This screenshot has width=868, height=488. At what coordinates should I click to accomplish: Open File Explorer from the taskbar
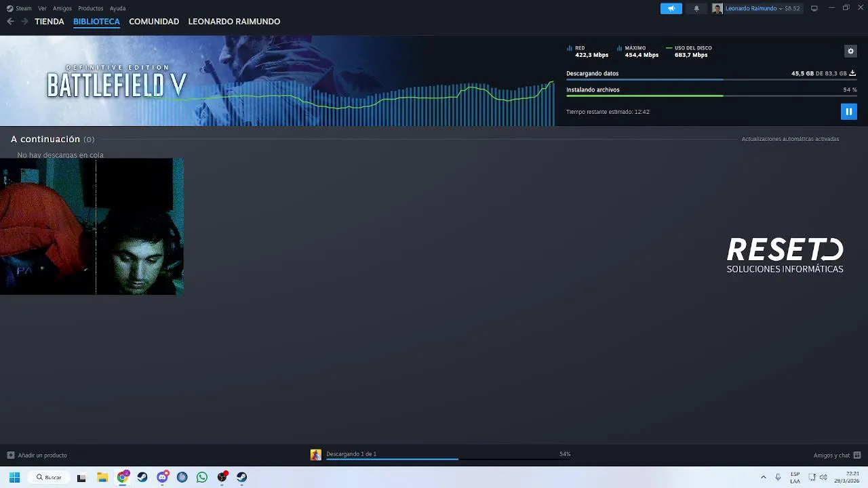click(102, 477)
